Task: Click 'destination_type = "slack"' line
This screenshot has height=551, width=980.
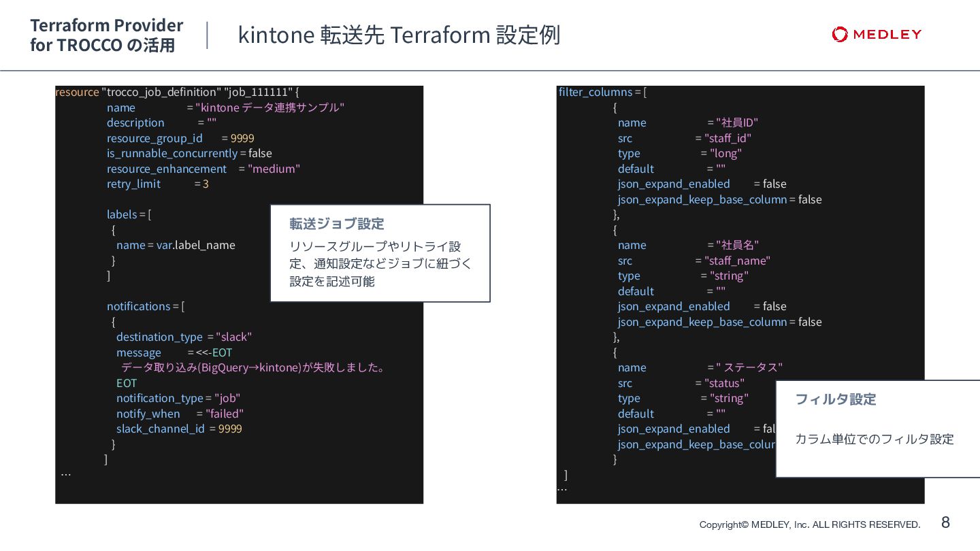Action: click(x=184, y=337)
